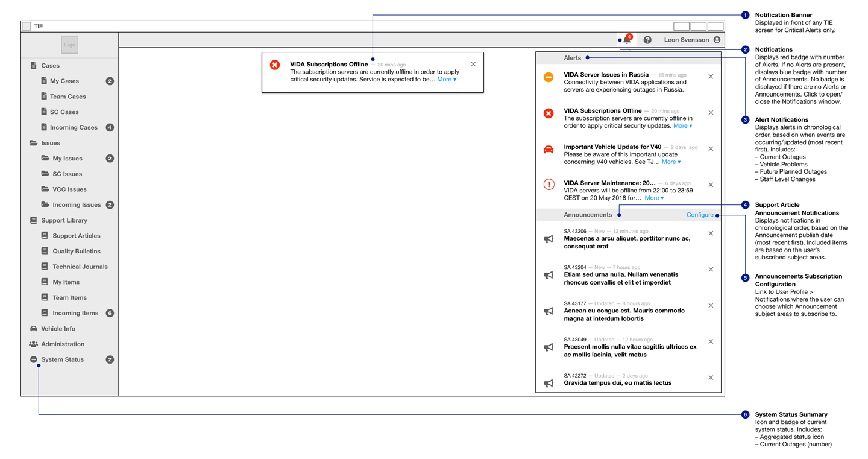Image resolution: width=868 pixels, height=459 pixels.
Task: Click Leon Svensson user name
Action: click(x=687, y=40)
